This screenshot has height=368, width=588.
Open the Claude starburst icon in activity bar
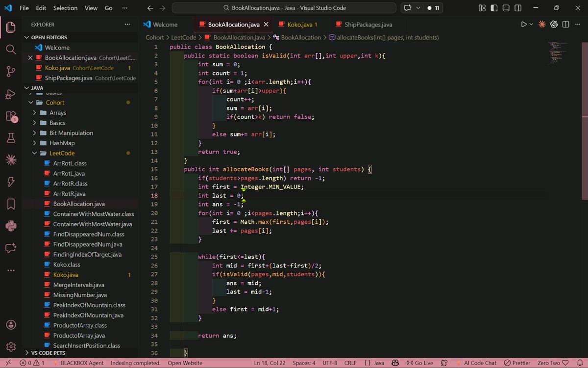(11, 160)
